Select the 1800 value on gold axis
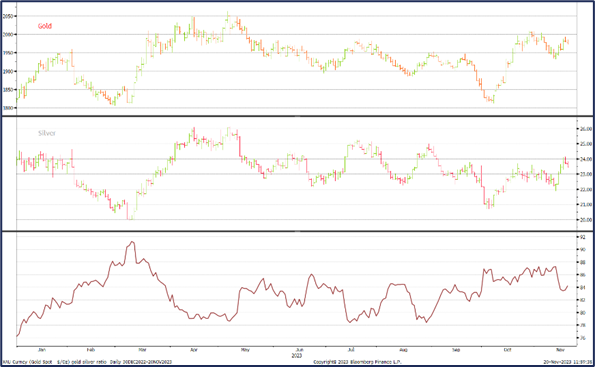595x367 pixels. point(8,108)
